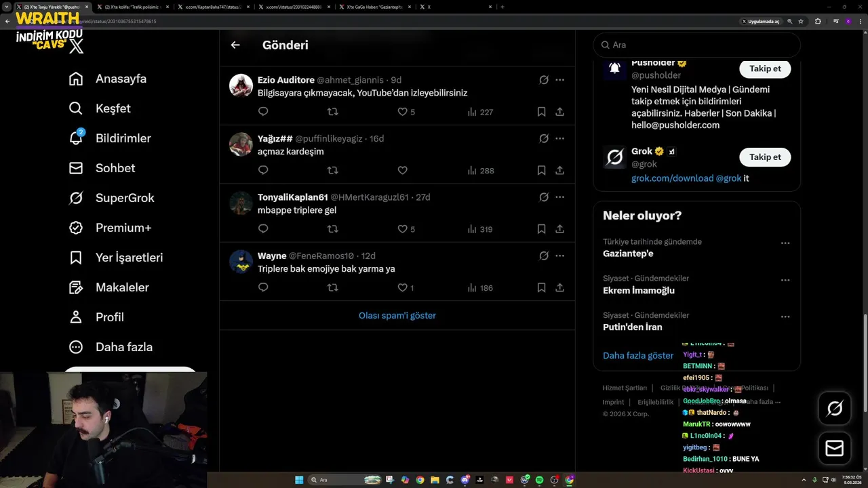The image size is (868, 488).
Task: View analytics of Ezio Auditore's comment
Action: [480, 112]
